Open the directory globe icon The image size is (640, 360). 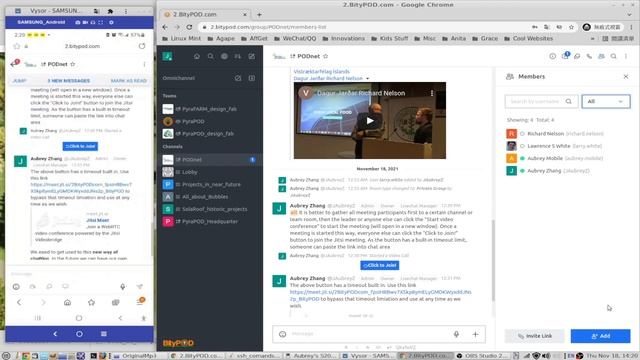coord(224,56)
